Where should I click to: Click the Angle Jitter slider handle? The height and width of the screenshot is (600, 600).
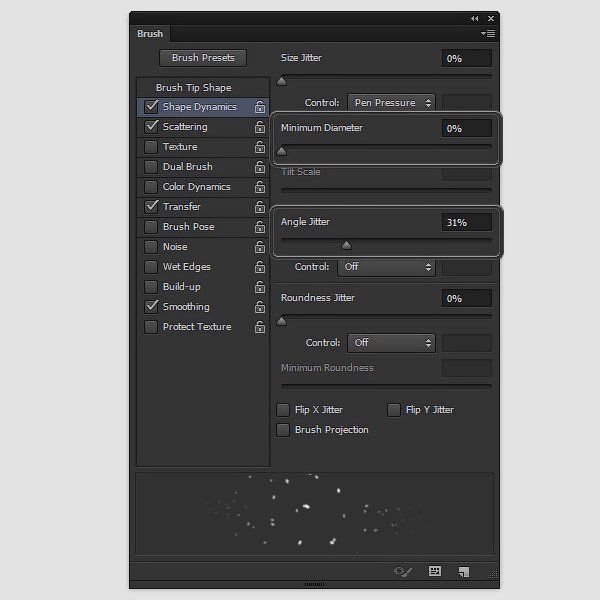point(346,245)
